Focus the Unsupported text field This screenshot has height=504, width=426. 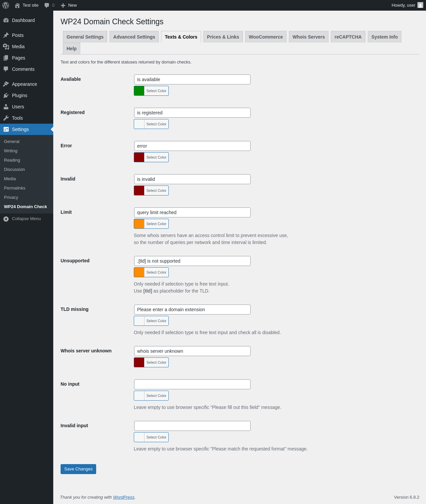click(192, 261)
